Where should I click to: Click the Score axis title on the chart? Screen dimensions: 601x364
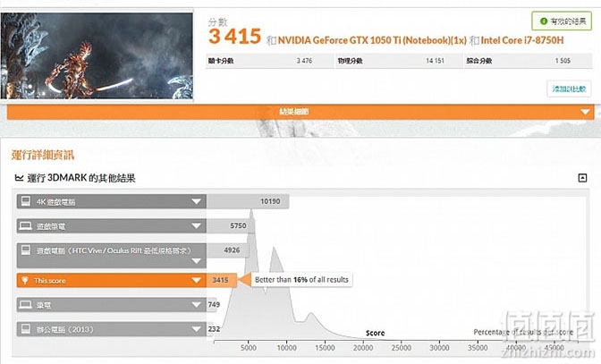click(375, 333)
